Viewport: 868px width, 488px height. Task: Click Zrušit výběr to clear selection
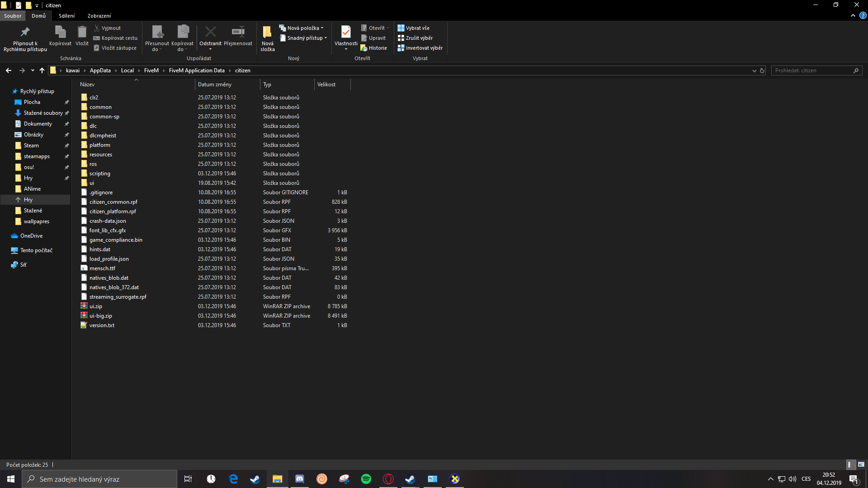[415, 38]
